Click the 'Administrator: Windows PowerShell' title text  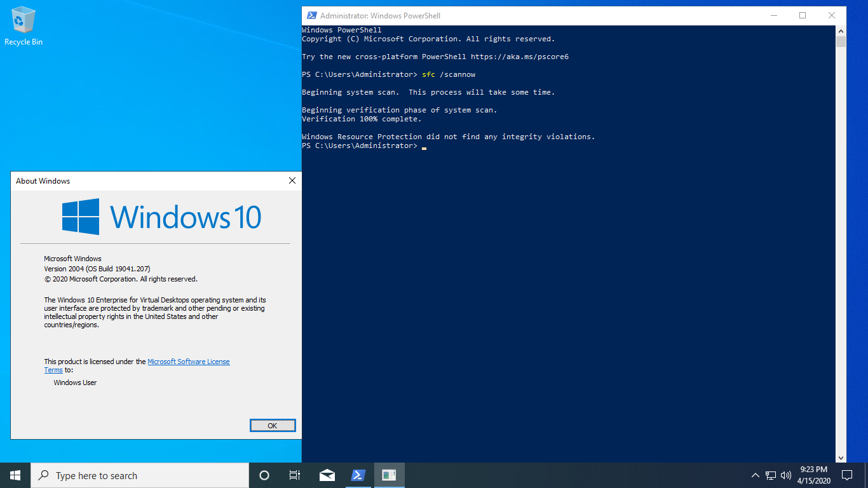(380, 15)
